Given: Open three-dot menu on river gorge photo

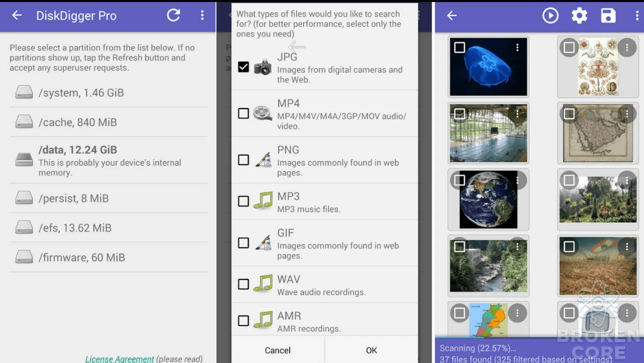Looking at the screenshot, I should [517, 247].
